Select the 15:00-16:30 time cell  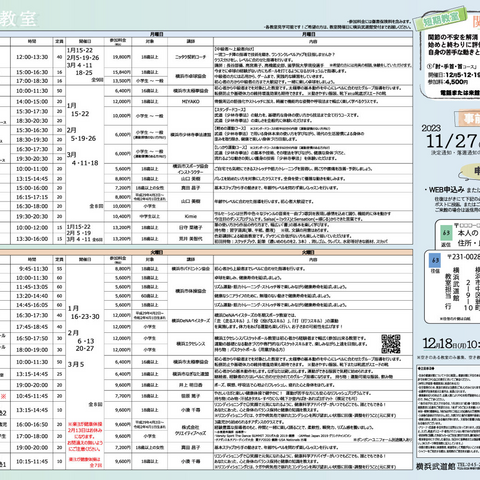pos(32,72)
